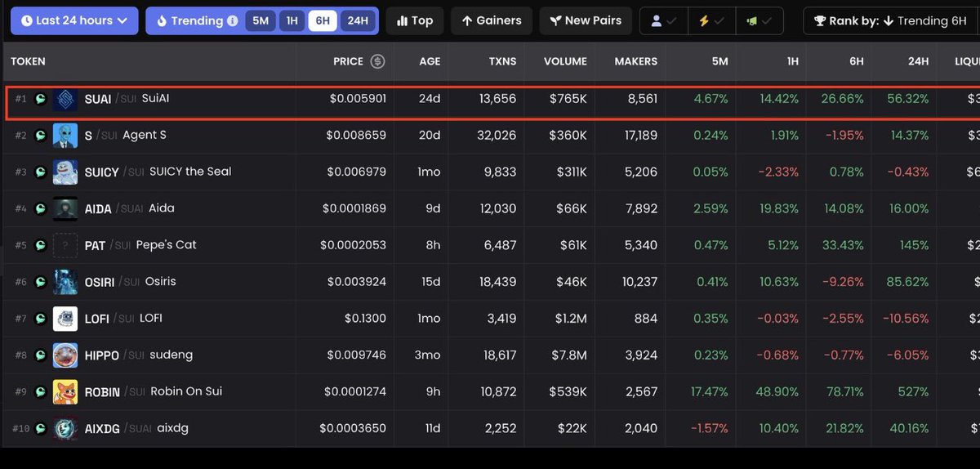The image size is (980, 469).
Task: Sort by MAKERS column
Action: [x=635, y=61]
